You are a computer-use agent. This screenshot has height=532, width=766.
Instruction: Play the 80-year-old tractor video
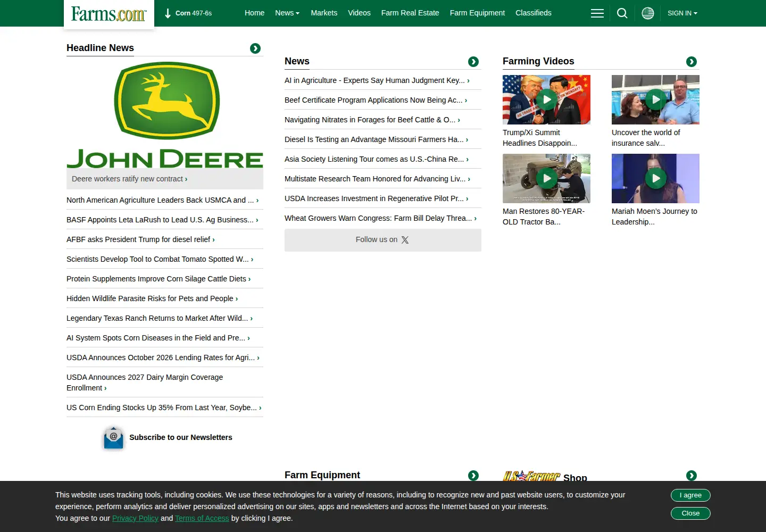coord(546,178)
